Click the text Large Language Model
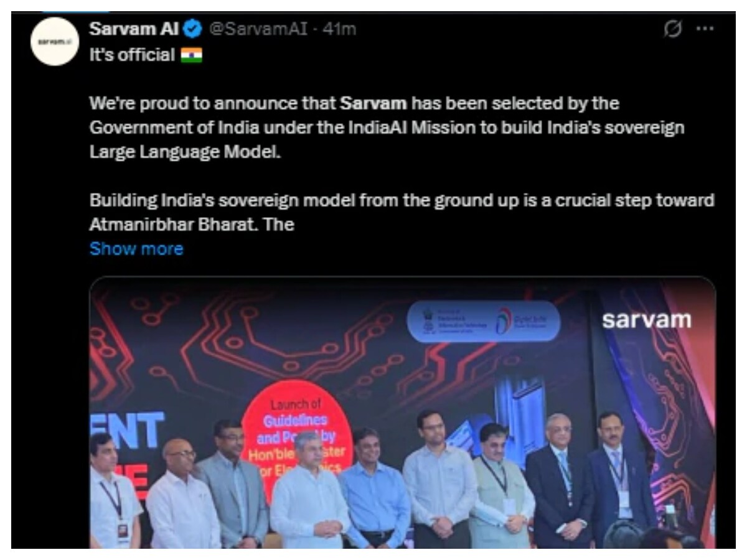747x560 pixels. pos(186,152)
